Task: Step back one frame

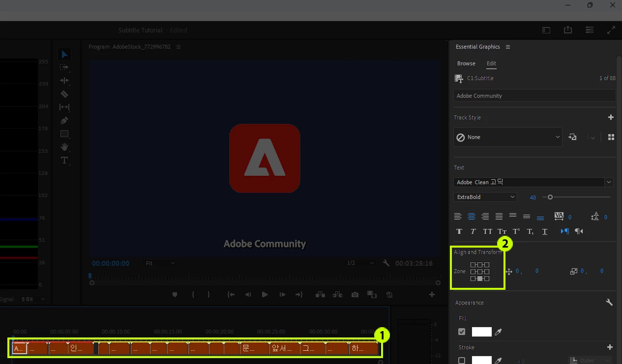Action: (x=248, y=295)
